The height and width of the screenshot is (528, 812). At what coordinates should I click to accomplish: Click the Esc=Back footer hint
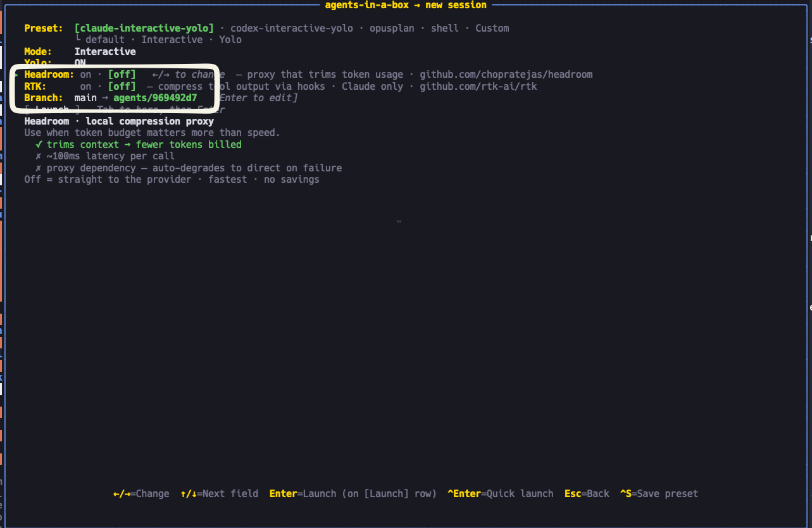[587, 494]
